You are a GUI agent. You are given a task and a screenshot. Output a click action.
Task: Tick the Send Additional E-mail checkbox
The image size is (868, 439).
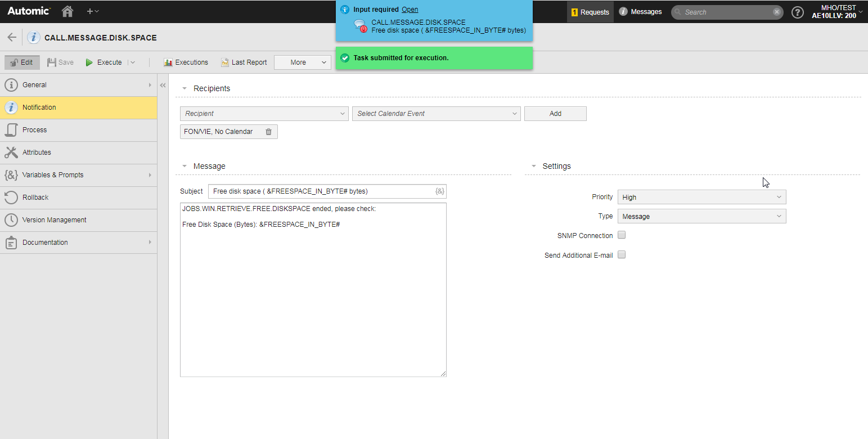622,255
